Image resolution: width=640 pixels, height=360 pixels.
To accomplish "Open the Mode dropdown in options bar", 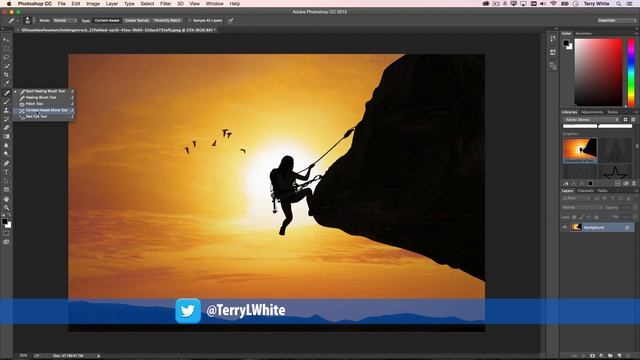I will 64,20.
